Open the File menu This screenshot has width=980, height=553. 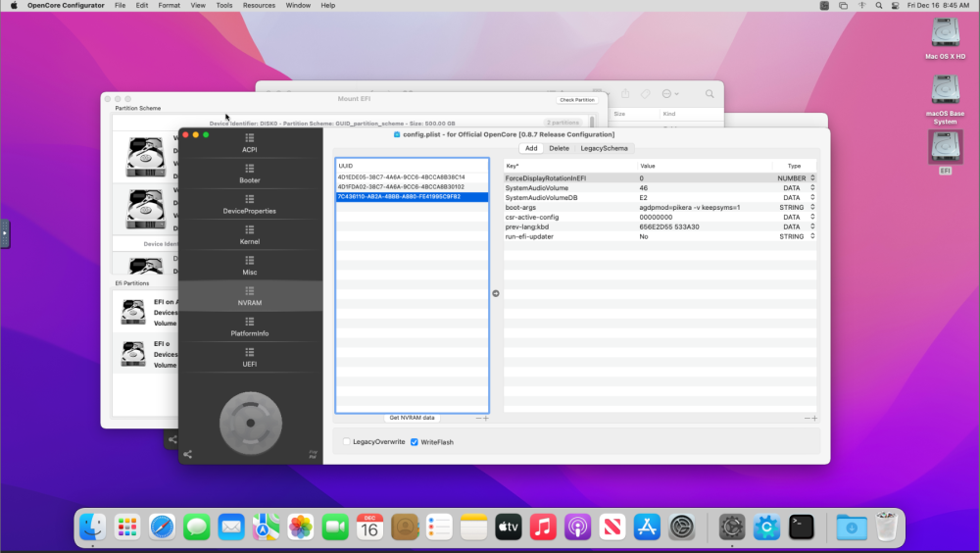tap(120, 5)
